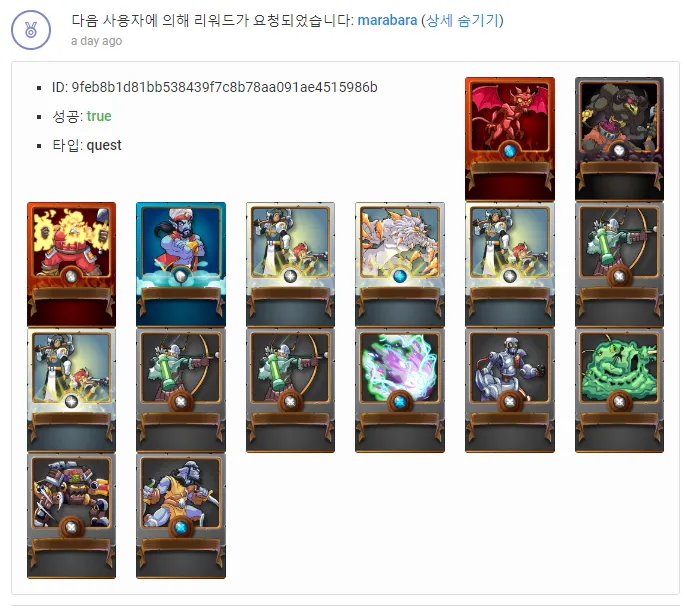Open the flaming fire warrior card
The height and width of the screenshot is (612, 687).
[x=71, y=264]
